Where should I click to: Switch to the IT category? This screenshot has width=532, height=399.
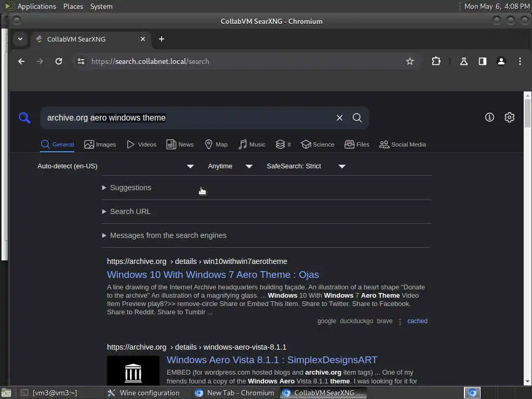point(283,144)
